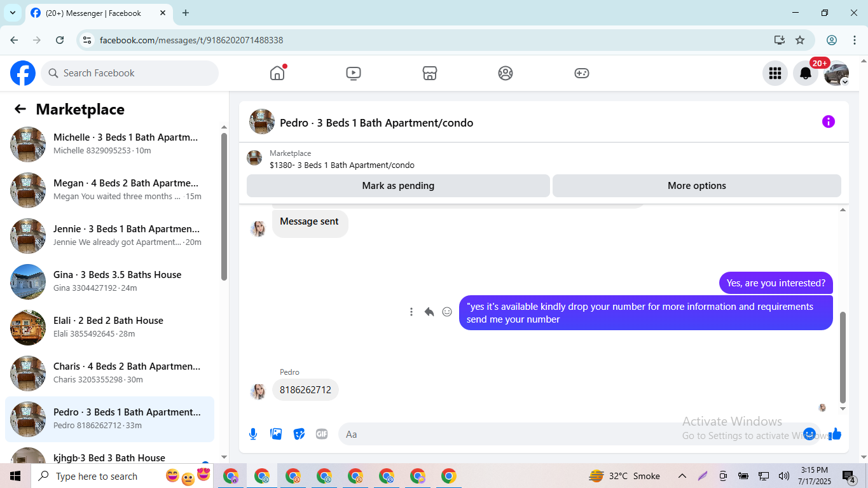Open the Facebook menu grid icon

[775, 73]
